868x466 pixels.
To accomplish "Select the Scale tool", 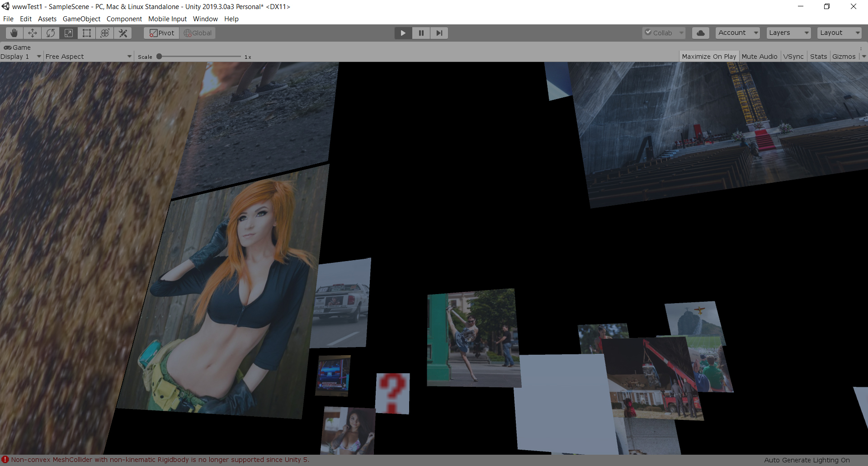I will [69, 33].
